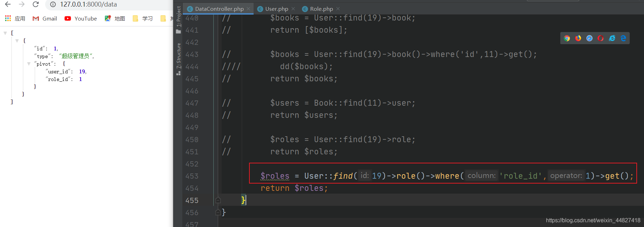Open page in Firefox from editor browser bar

578,38
